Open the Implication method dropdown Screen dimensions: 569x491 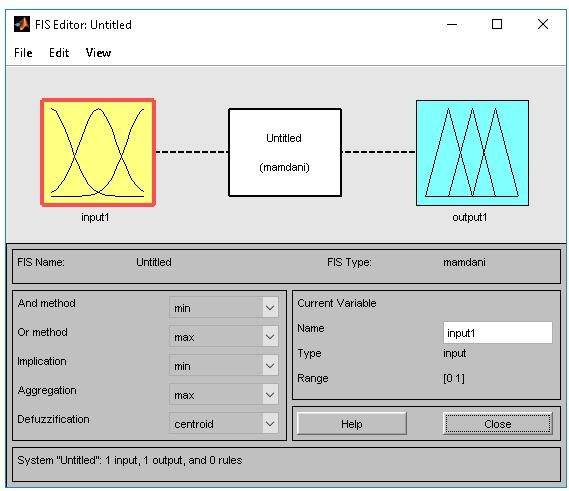[224, 366]
